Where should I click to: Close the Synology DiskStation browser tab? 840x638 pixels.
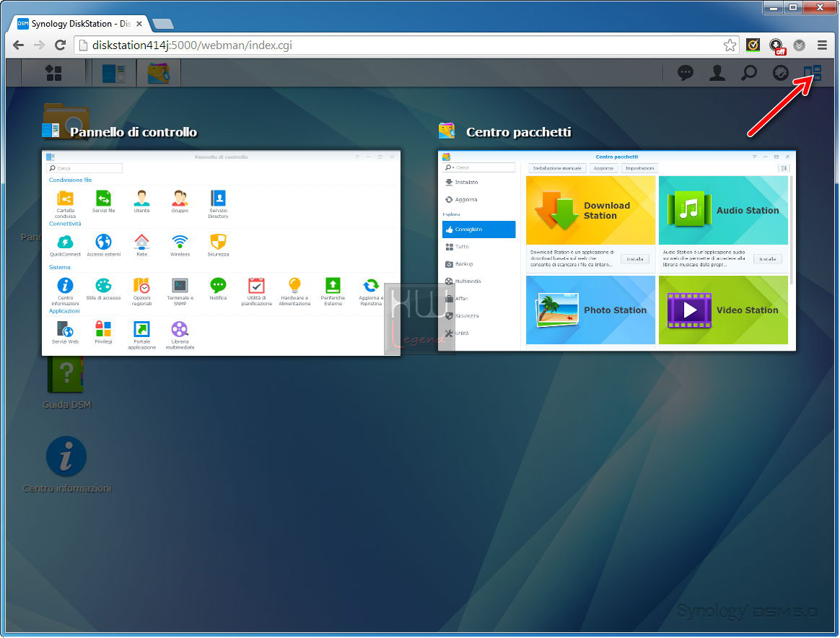tap(139, 24)
